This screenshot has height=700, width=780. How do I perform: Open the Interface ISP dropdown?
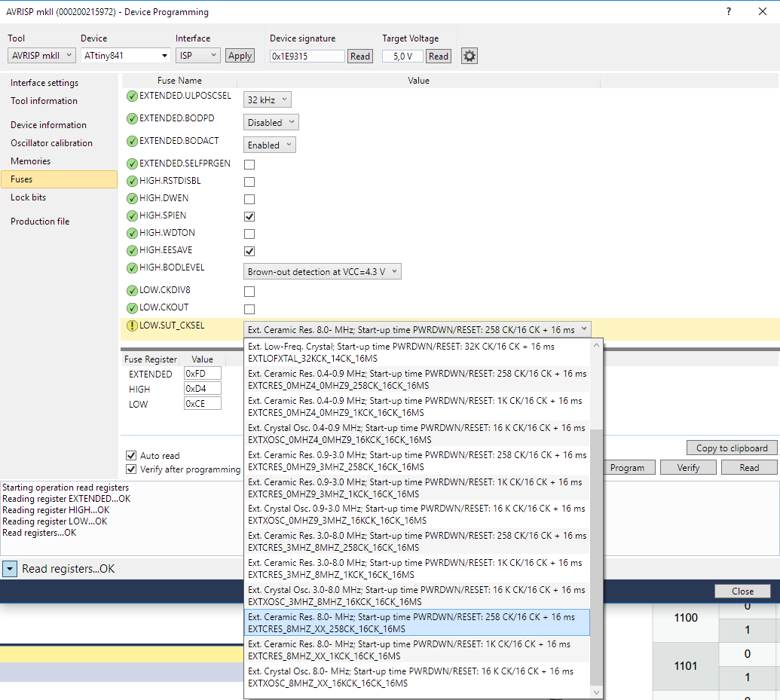[197, 55]
